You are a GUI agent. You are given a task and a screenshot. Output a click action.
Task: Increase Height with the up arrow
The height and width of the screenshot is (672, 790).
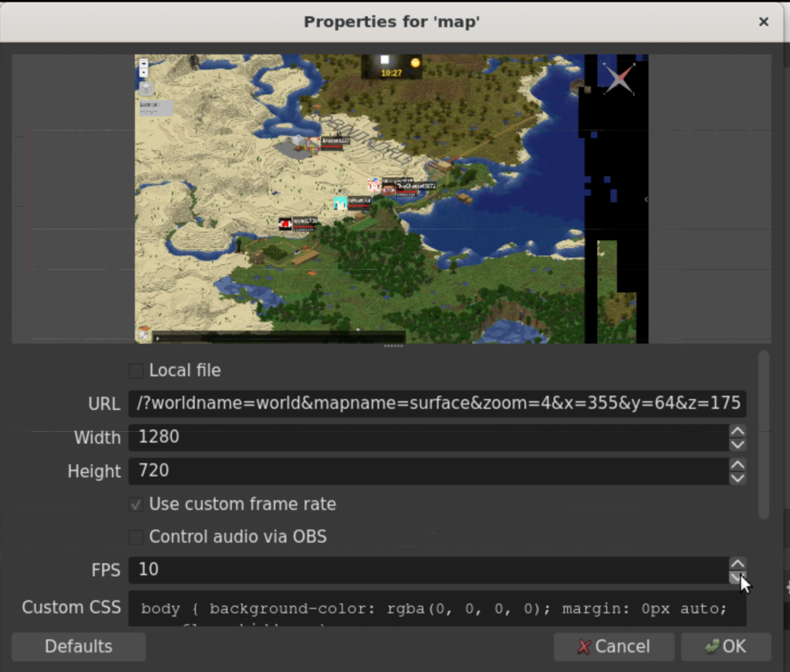click(737, 465)
